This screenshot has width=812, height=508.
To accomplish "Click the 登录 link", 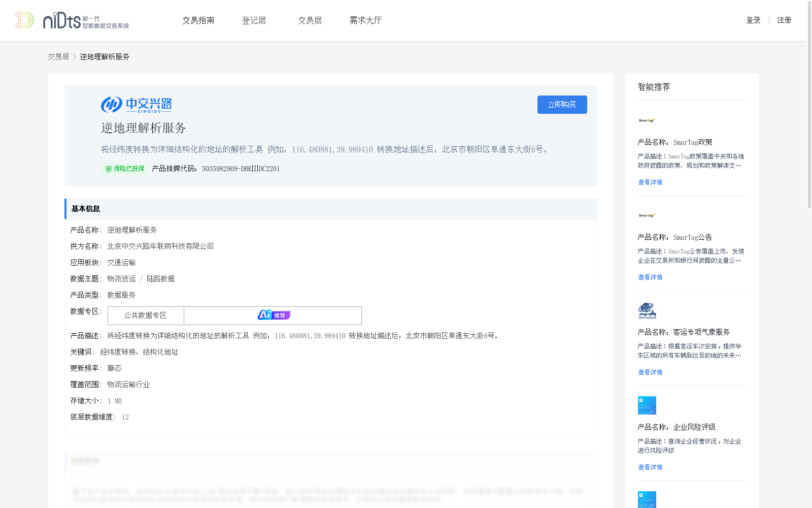I will pos(753,20).
